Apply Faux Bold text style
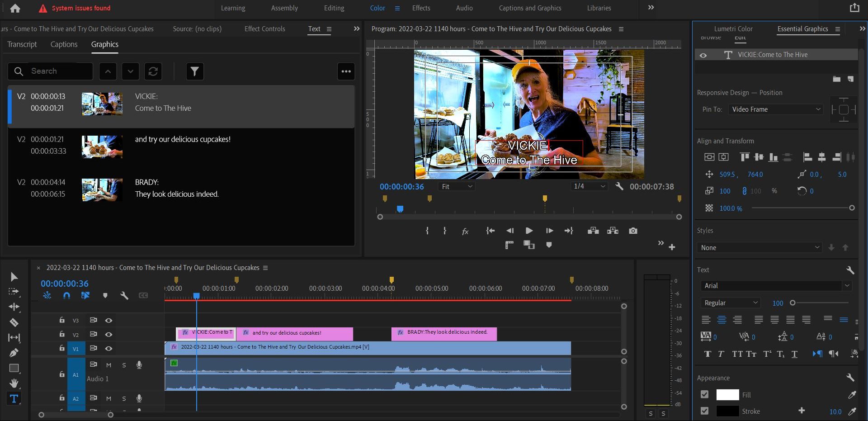 [x=708, y=354]
